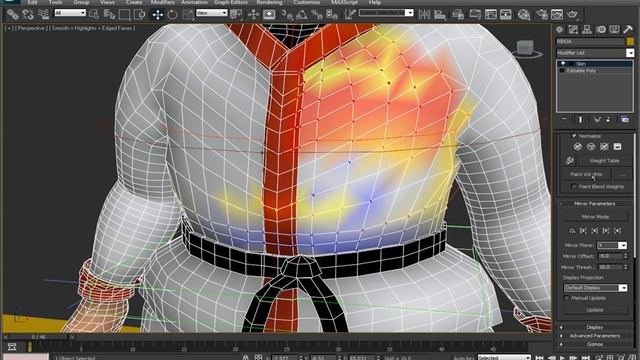Open the Mirror Plane dropdown
640x360 pixels.
(612, 245)
